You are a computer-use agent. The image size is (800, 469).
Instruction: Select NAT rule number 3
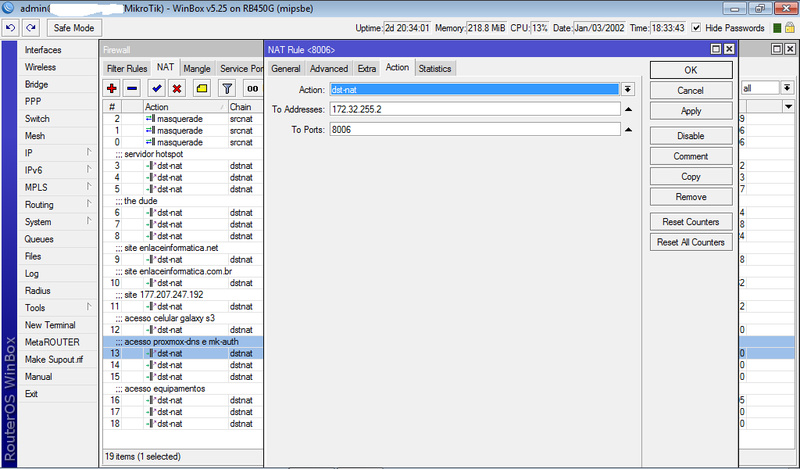tap(183, 165)
